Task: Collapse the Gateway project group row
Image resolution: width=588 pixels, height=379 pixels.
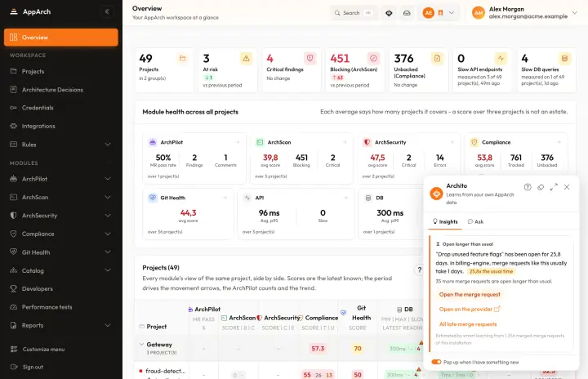Action: 141,344
